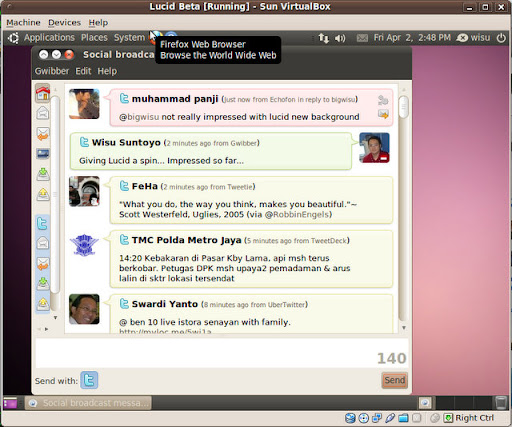Open all-accounts Replies stream with orange arrow

(x=43, y=134)
